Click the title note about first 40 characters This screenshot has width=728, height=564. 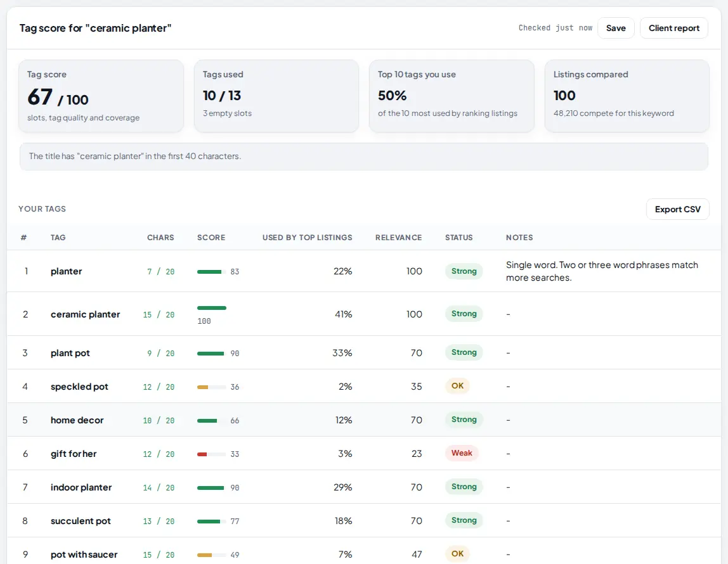(364, 157)
